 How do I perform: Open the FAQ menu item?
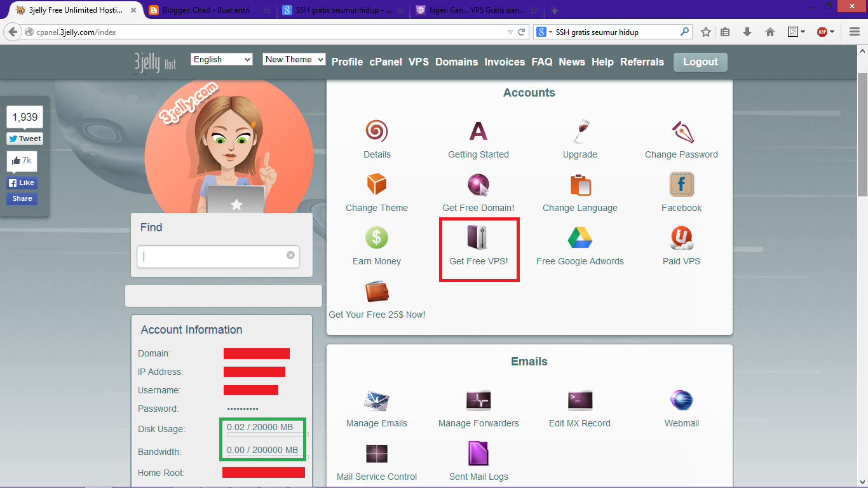[x=542, y=62]
